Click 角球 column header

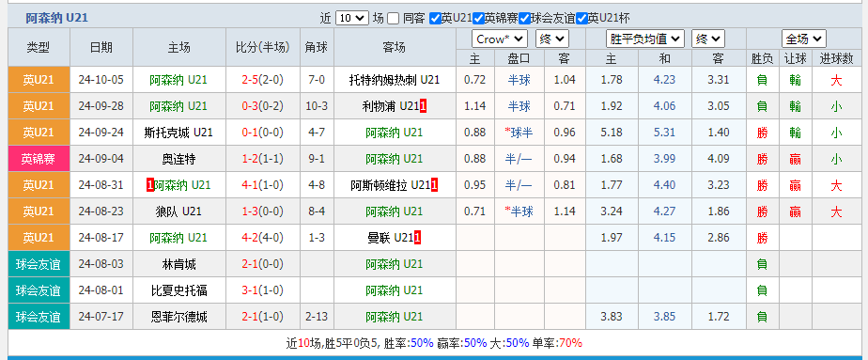(x=316, y=48)
